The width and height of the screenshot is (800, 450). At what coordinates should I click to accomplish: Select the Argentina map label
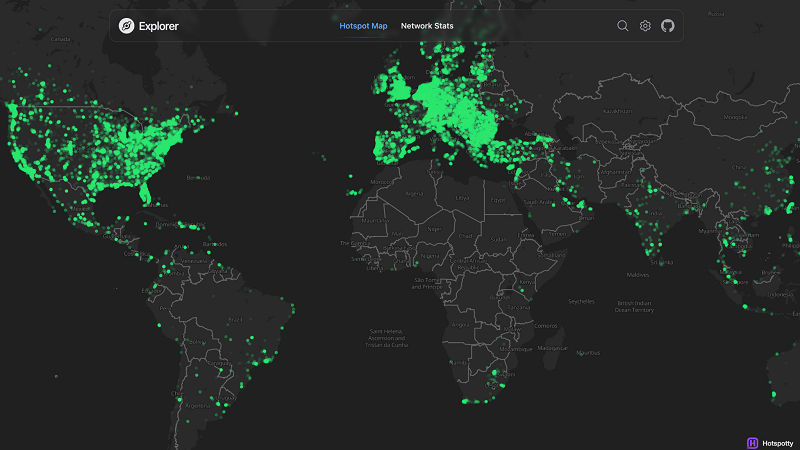pyautogui.click(x=197, y=406)
